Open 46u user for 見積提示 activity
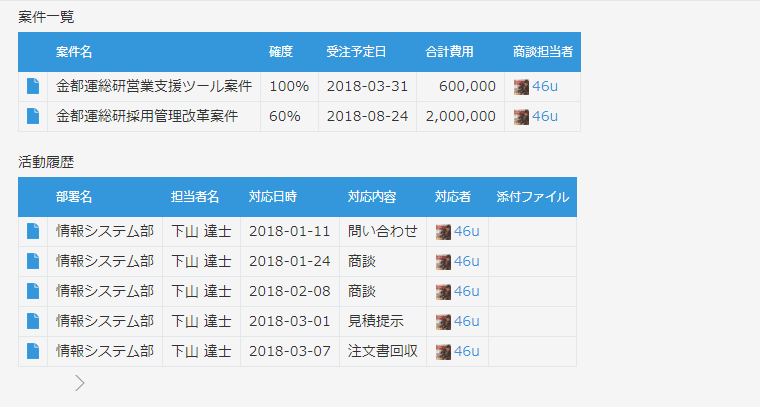Screen dimensions: 760x407 click(466, 321)
